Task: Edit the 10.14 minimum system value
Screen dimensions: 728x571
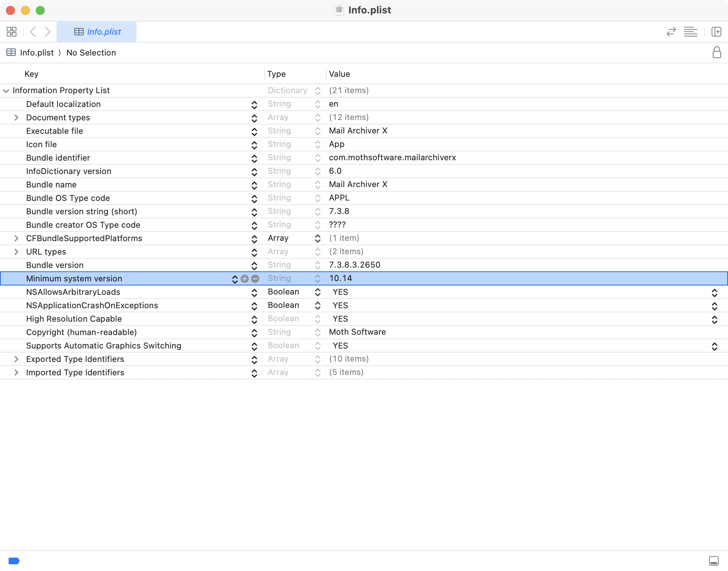Action: coord(341,278)
